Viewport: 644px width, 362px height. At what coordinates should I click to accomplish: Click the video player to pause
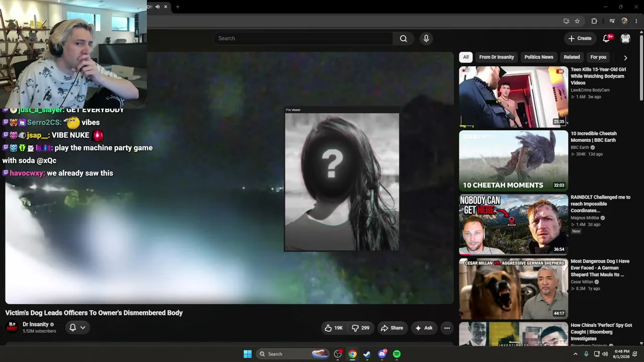pos(229,178)
